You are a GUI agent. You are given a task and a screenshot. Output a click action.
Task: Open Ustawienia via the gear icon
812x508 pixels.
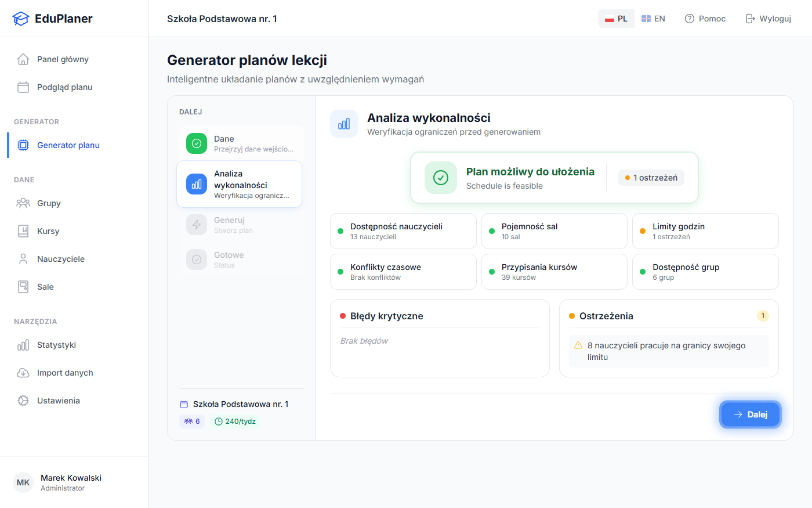click(x=23, y=401)
